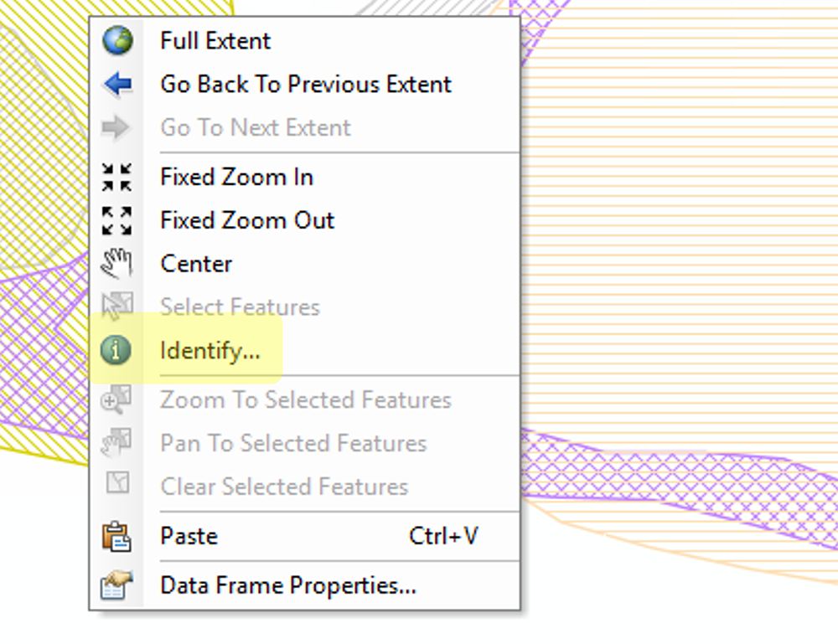838x644 pixels.
Task: Choose Center from the menu
Action: click(195, 263)
